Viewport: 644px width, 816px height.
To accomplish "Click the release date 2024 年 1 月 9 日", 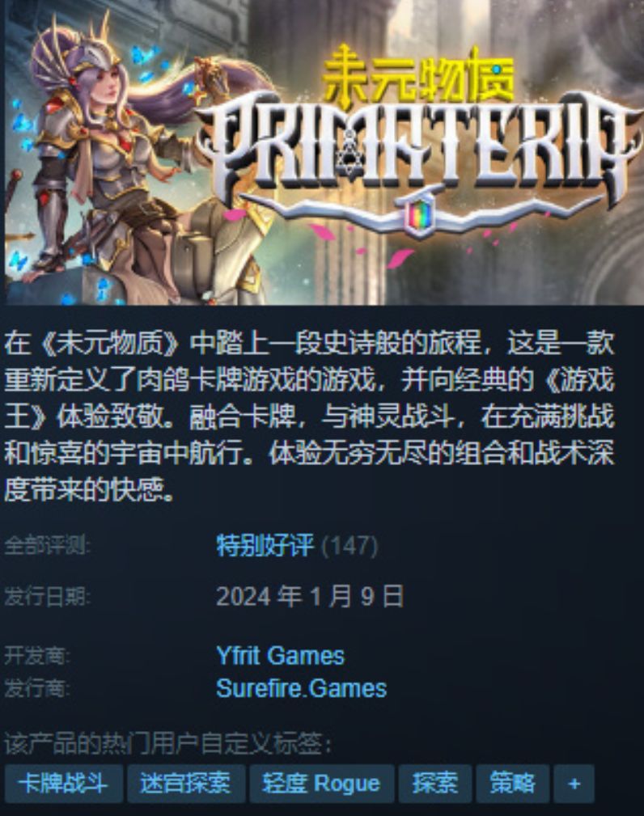I will pos(310,596).
